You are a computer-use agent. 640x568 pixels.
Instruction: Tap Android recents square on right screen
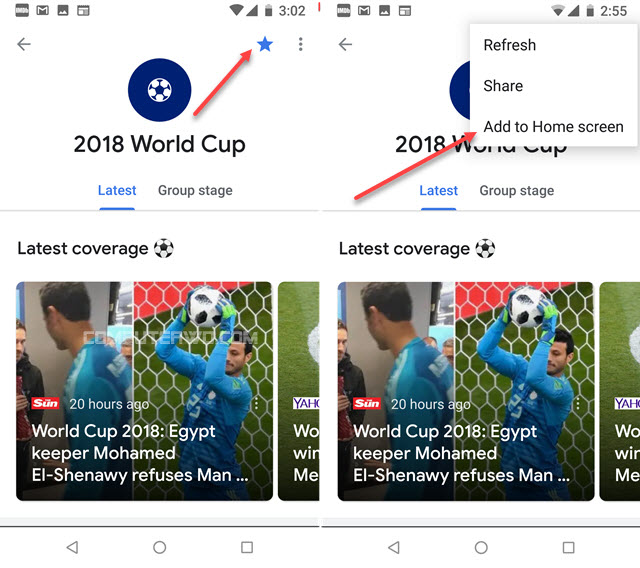pos(569,547)
